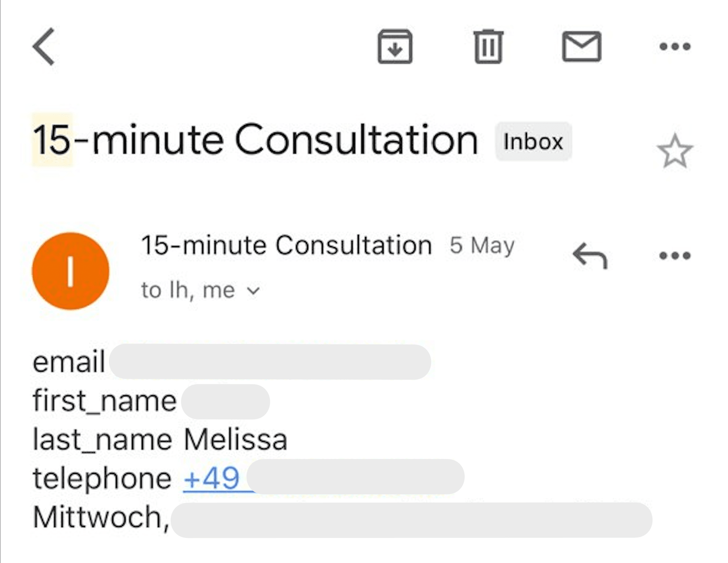
Task: Star the 15-minute Consultation email
Action: coord(675,151)
